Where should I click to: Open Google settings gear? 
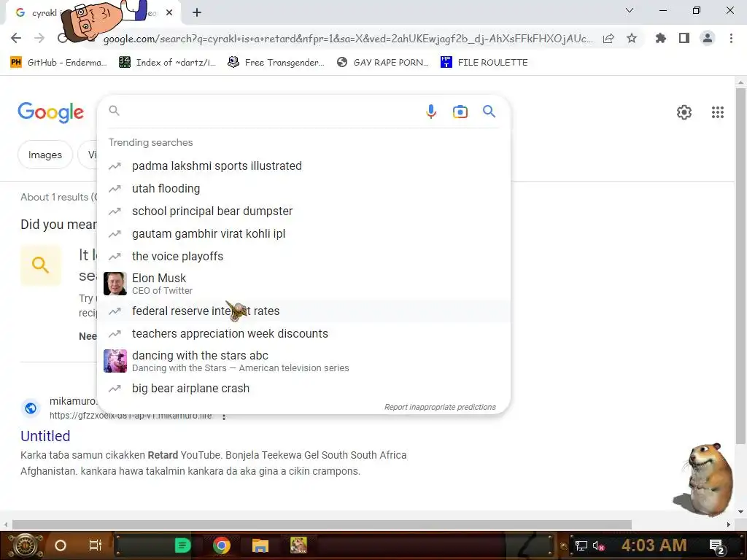click(x=684, y=112)
